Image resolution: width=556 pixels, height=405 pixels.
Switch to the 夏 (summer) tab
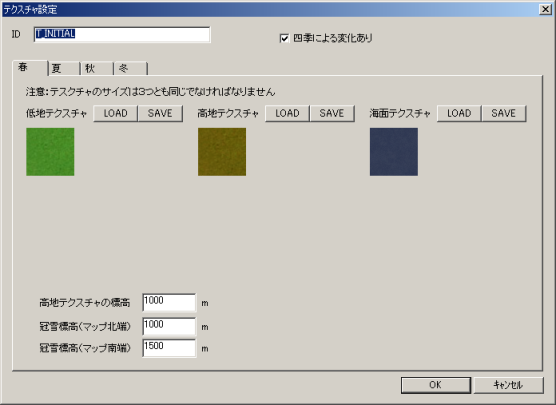[x=63, y=68]
